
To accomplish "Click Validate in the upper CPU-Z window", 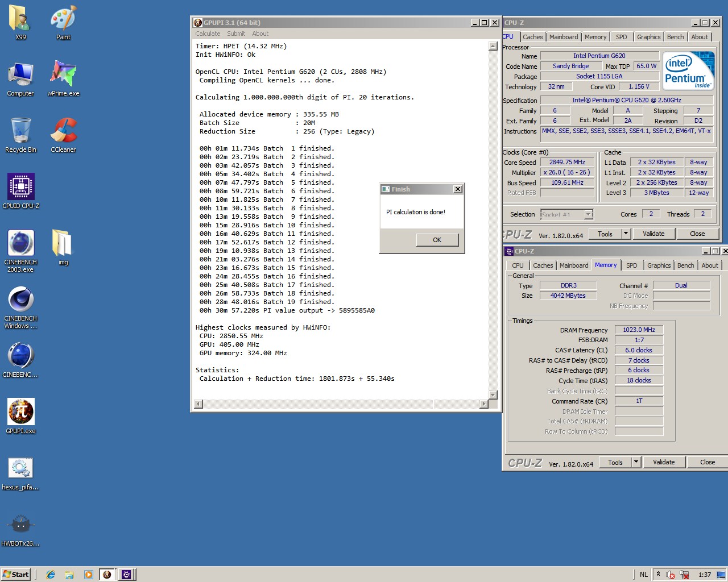I will pyautogui.click(x=653, y=234).
